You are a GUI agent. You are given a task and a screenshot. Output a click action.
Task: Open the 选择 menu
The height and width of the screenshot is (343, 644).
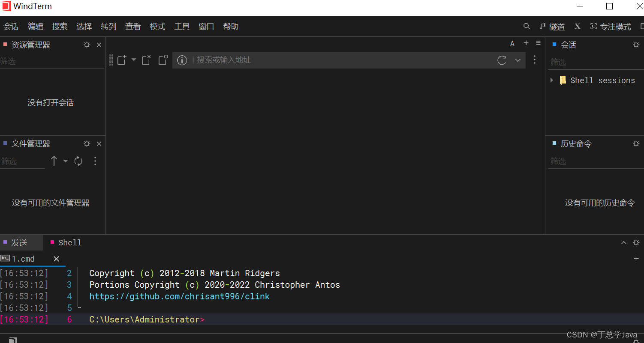coord(84,27)
